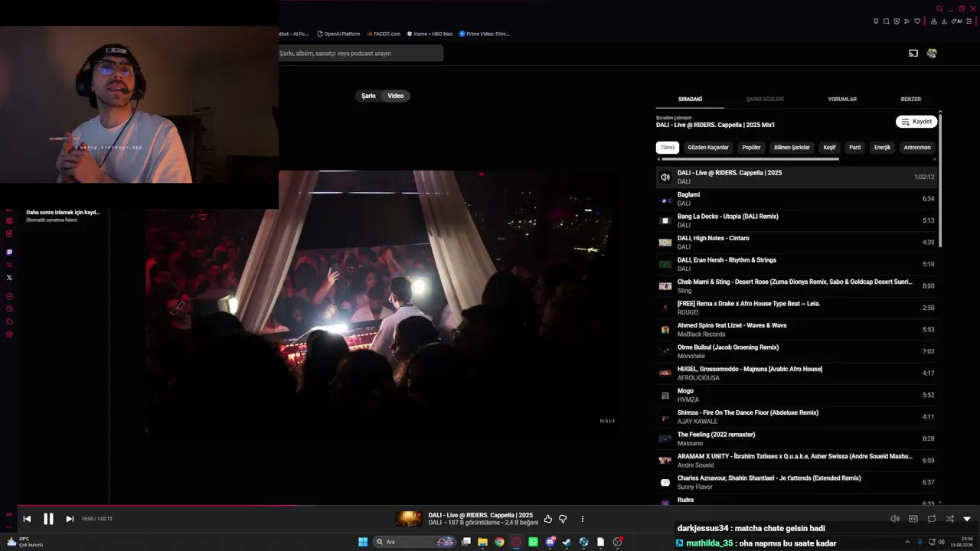Skip to the next track

tap(70, 519)
